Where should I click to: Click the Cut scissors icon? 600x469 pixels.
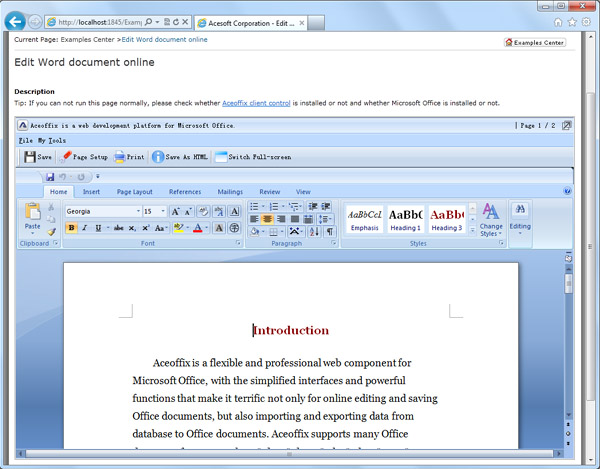(51, 207)
